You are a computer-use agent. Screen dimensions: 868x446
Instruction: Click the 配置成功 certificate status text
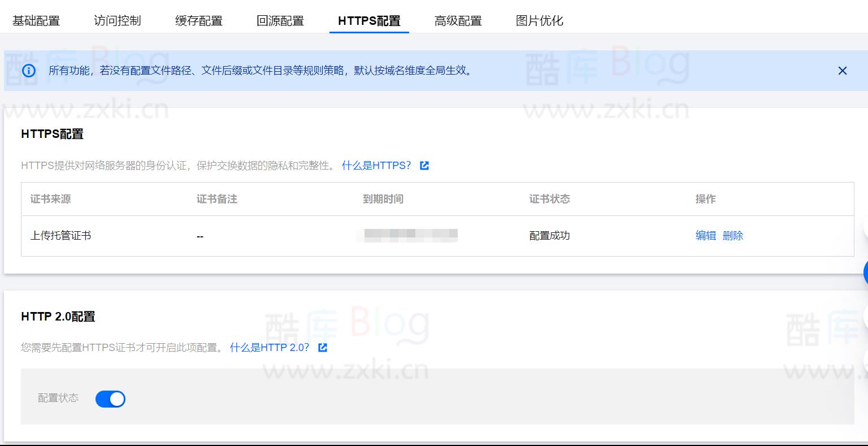pos(549,236)
